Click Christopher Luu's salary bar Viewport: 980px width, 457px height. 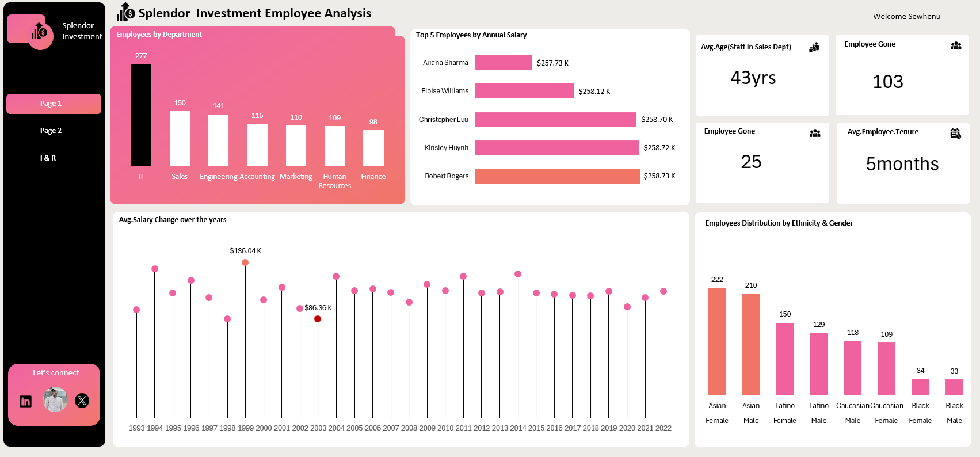point(555,119)
